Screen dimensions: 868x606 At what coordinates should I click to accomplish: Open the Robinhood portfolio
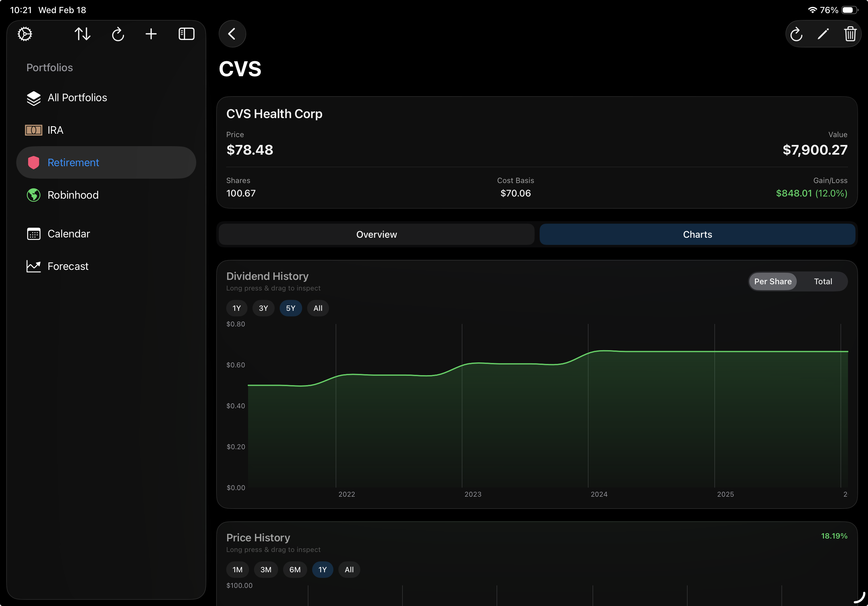tap(73, 195)
